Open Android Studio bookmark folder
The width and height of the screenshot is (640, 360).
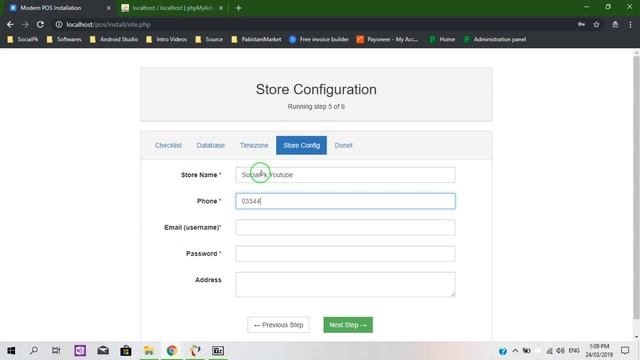point(114,39)
